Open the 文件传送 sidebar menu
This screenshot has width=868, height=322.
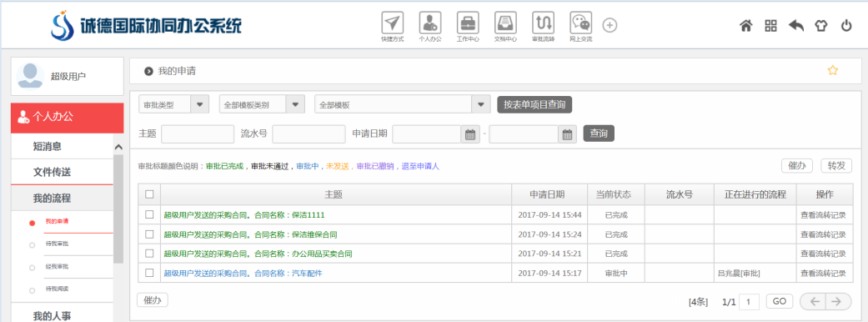(x=62, y=173)
